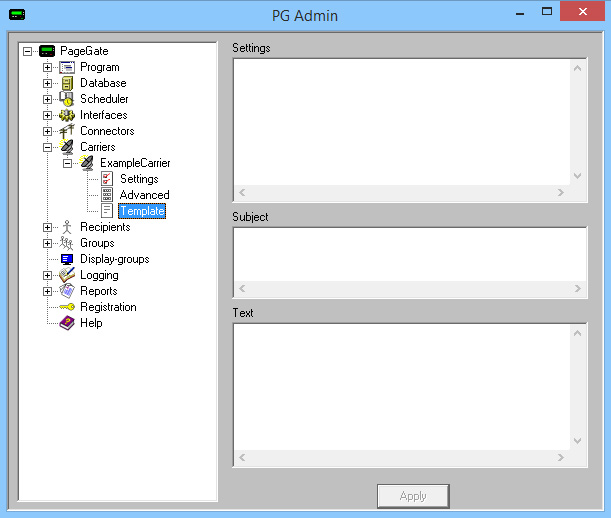
Task: Click Text box scroll down arrow
Action: tap(577, 441)
